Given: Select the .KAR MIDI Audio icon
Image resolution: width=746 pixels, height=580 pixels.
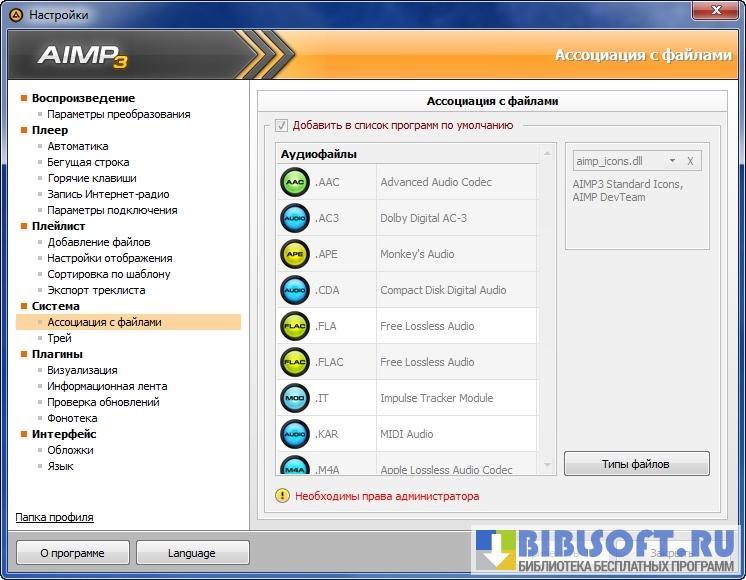Looking at the screenshot, I should (x=295, y=434).
